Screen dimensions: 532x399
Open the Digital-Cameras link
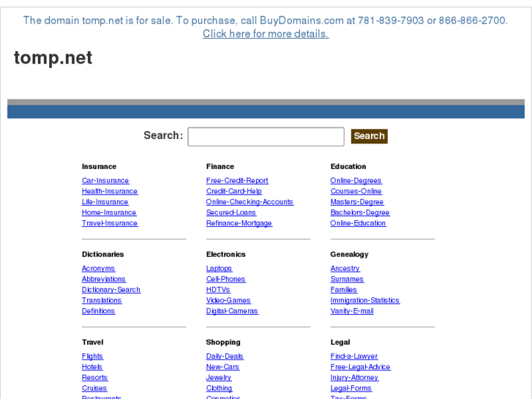[232, 311]
